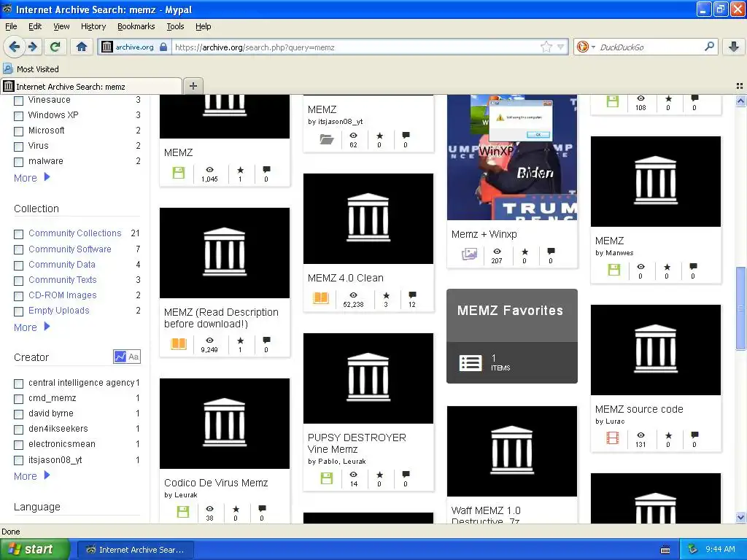The height and width of the screenshot is (560, 747).
Task: Click the Windows start button
Action: coord(35,549)
